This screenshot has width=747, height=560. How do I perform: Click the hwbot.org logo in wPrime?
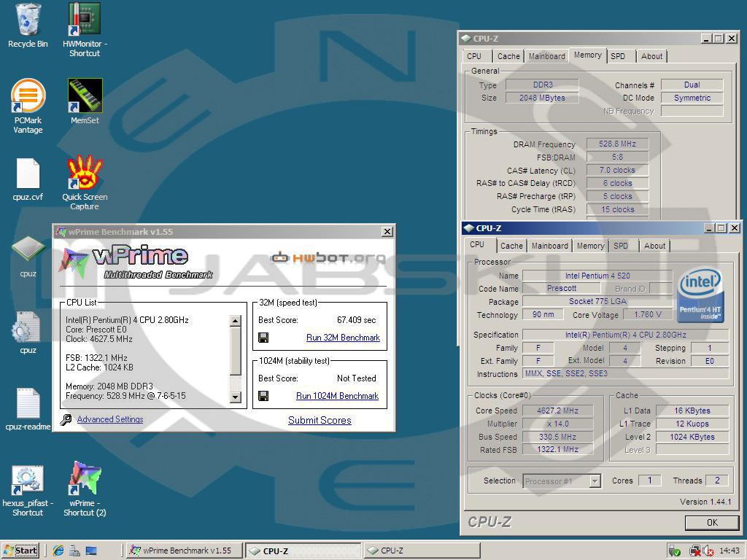point(328,258)
